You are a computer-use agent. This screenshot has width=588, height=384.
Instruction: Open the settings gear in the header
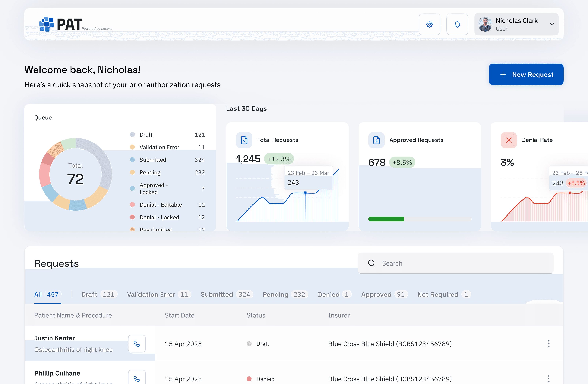(429, 24)
